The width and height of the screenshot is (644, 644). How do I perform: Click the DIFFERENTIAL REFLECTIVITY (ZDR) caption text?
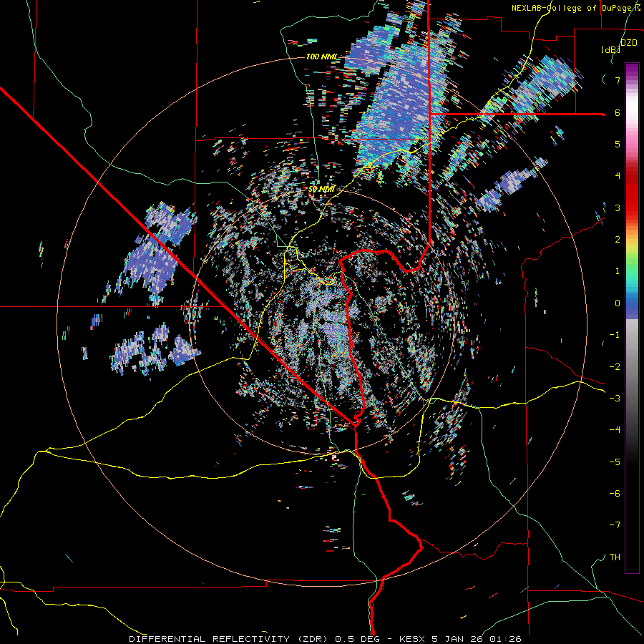pyautogui.click(x=230, y=639)
